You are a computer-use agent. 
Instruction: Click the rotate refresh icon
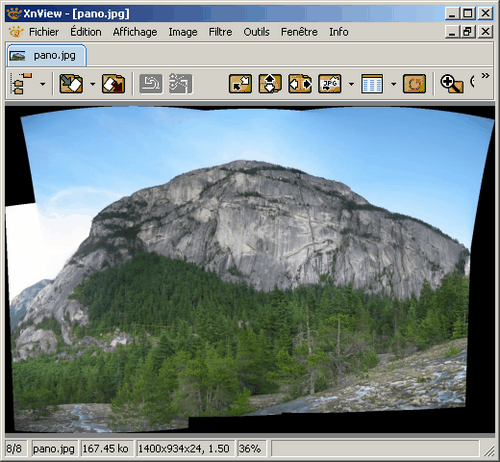click(x=414, y=84)
